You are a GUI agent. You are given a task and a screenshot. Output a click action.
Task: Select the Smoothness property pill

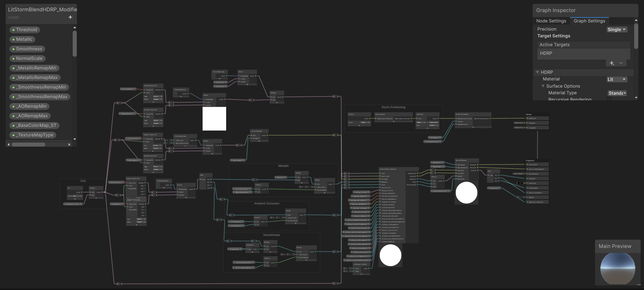[27, 49]
